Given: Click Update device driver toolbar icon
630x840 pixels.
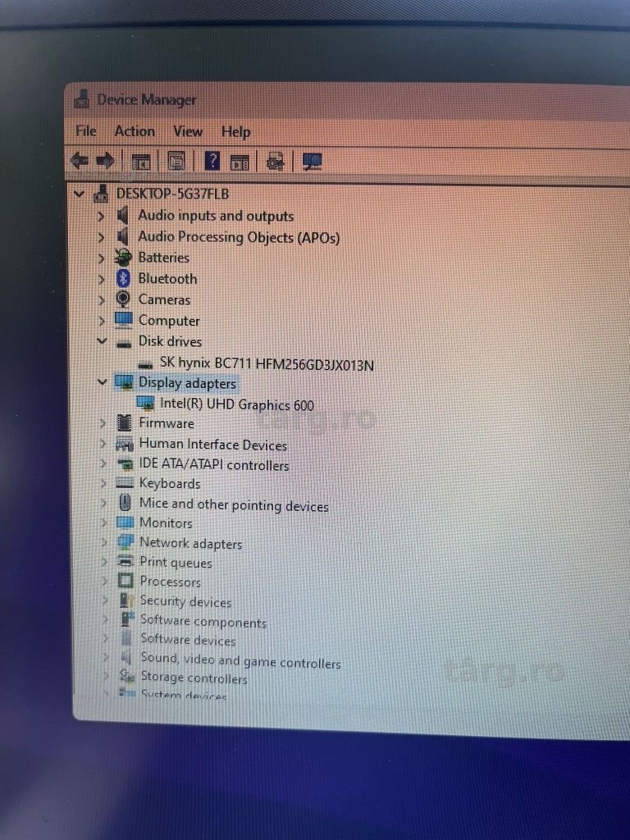Looking at the screenshot, I should [275, 162].
